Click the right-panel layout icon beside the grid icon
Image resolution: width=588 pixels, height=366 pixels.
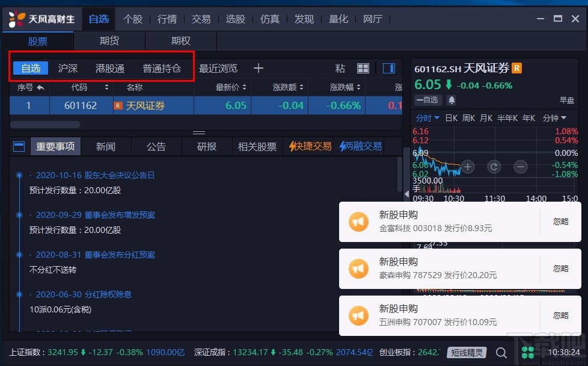(388, 68)
